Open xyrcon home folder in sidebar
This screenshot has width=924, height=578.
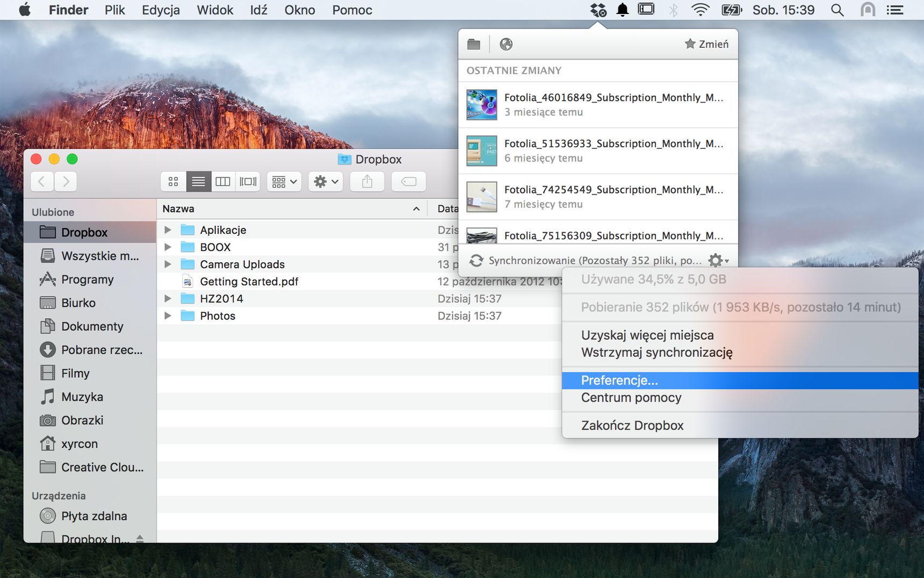[90, 444]
